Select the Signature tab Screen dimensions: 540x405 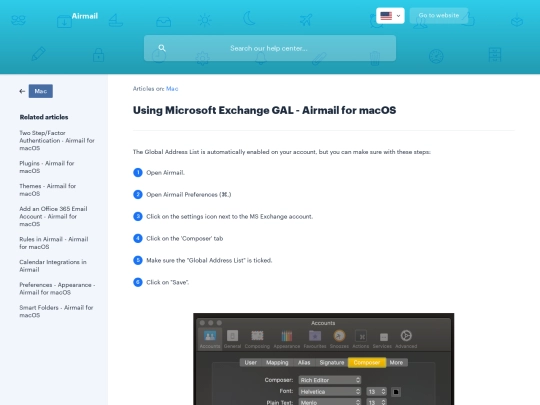pos(332,363)
